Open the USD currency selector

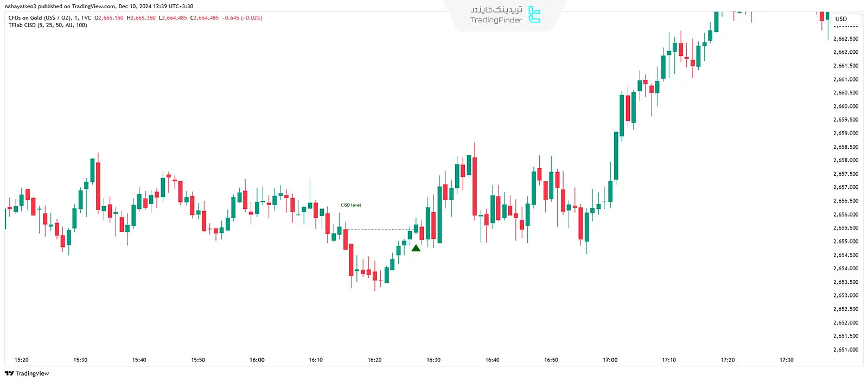tap(841, 19)
